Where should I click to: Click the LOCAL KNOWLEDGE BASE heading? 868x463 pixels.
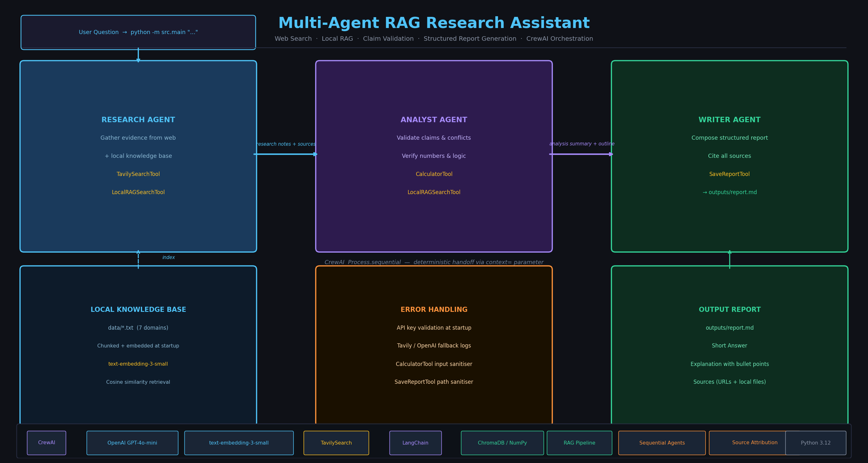(x=138, y=310)
